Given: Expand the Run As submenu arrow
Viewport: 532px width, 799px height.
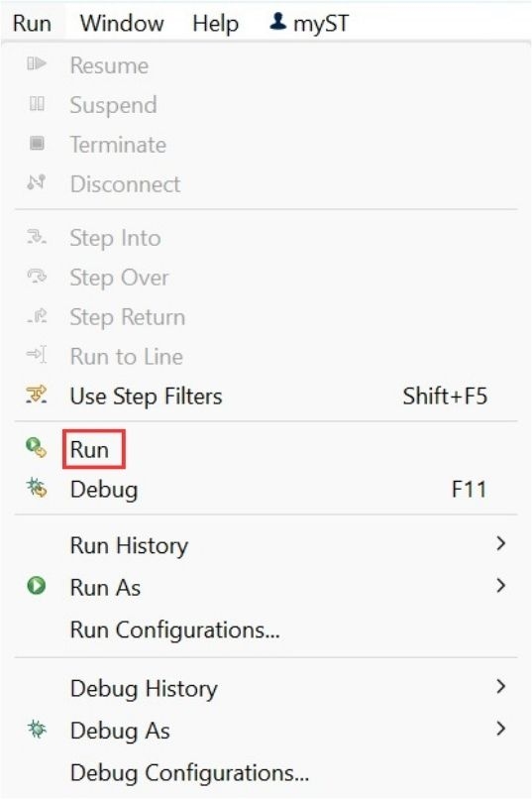Looking at the screenshot, I should [501, 586].
